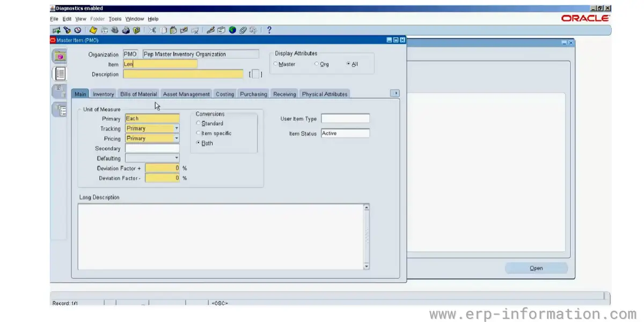The image size is (644, 322).
Task: Open the File menu
Action: (54, 19)
